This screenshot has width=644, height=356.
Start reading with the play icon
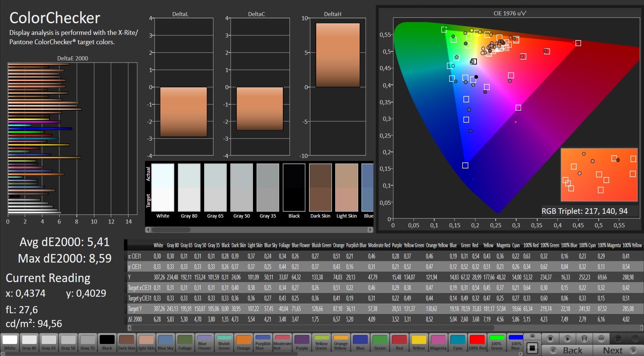pyautogui.click(x=567, y=339)
